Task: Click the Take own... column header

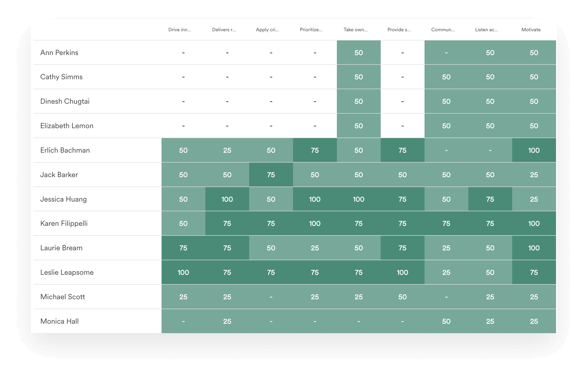Action: coord(355,30)
